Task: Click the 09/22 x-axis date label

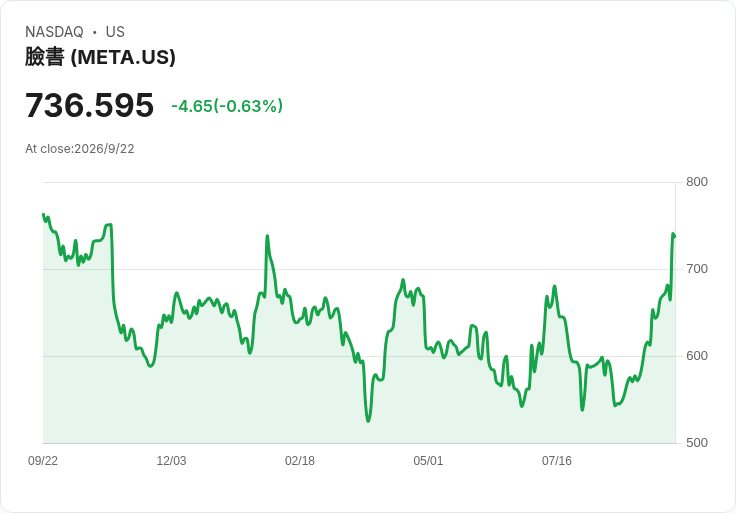Action: pos(43,461)
